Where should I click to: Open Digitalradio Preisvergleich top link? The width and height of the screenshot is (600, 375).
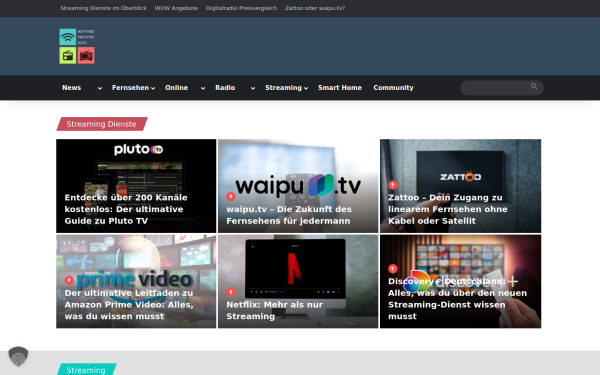click(x=241, y=8)
